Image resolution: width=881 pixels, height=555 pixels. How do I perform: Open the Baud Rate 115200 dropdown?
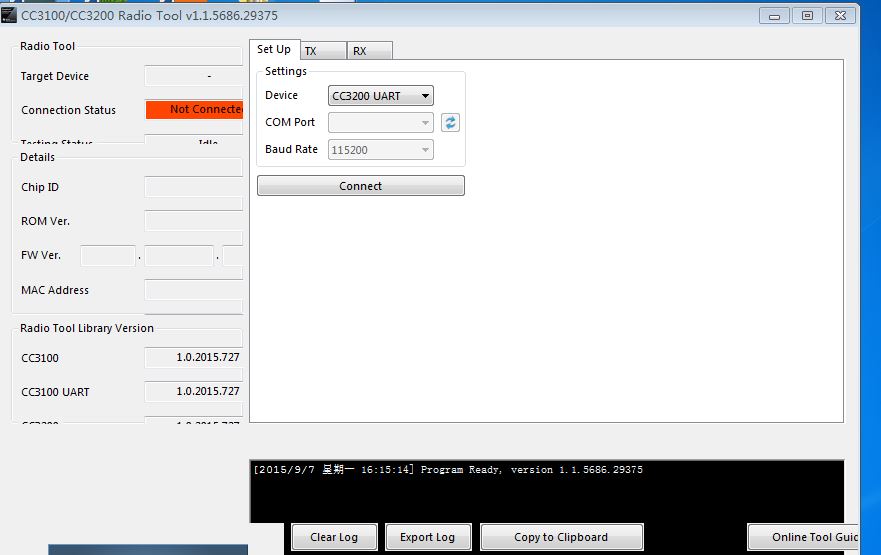coord(380,150)
